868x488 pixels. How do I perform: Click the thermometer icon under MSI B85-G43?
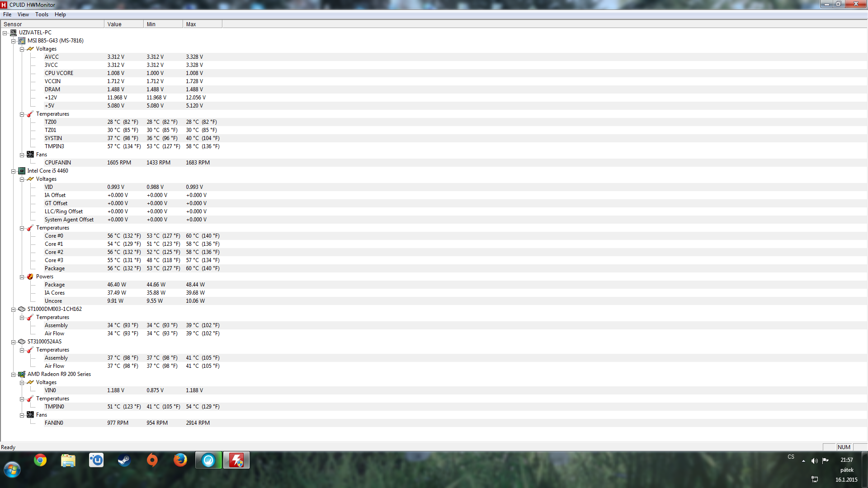30,114
